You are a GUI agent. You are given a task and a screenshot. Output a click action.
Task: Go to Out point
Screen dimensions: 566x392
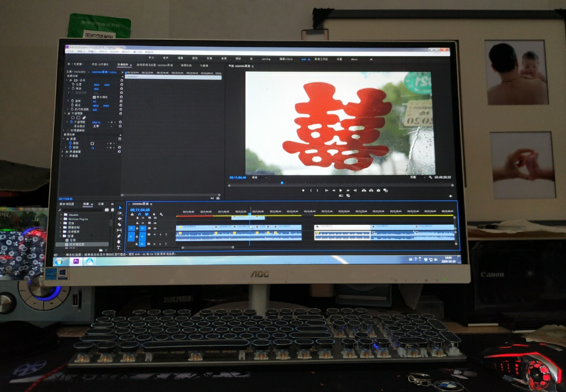click(355, 190)
